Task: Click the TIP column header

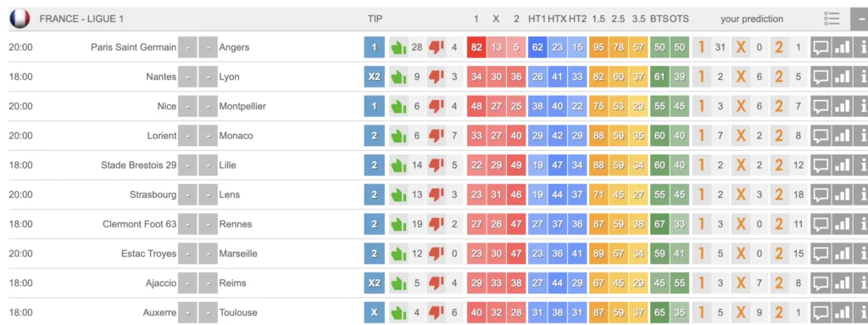Action: tap(375, 19)
